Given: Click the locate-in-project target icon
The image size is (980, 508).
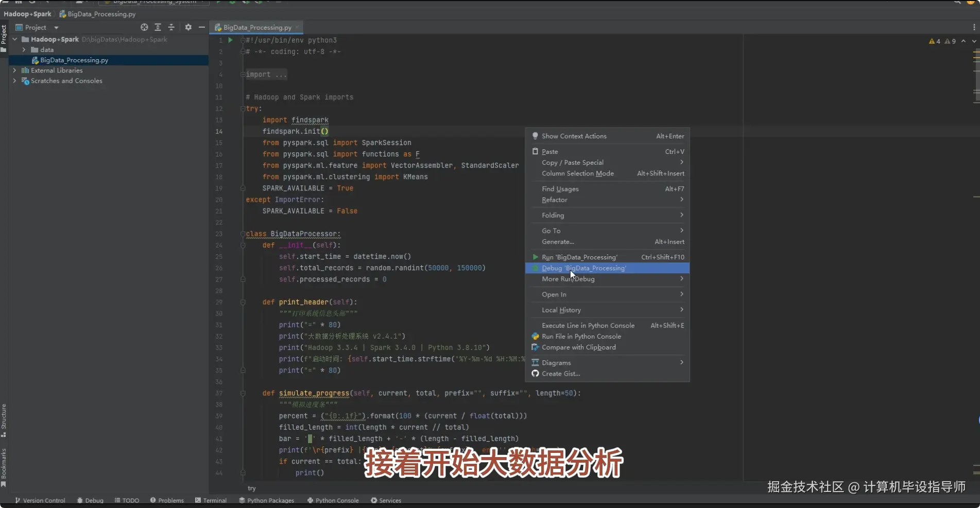Looking at the screenshot, I should point(144,27).
